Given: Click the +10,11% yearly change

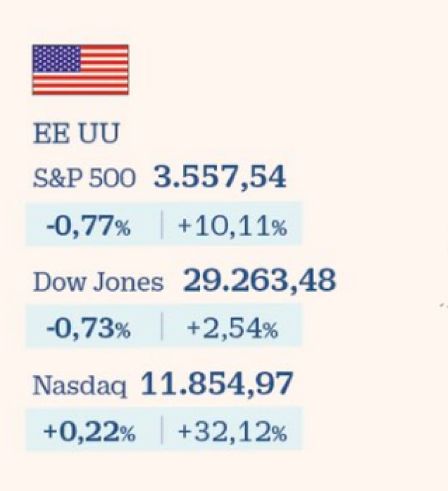Looking at the screenshot, I should (x=232, y=226).
